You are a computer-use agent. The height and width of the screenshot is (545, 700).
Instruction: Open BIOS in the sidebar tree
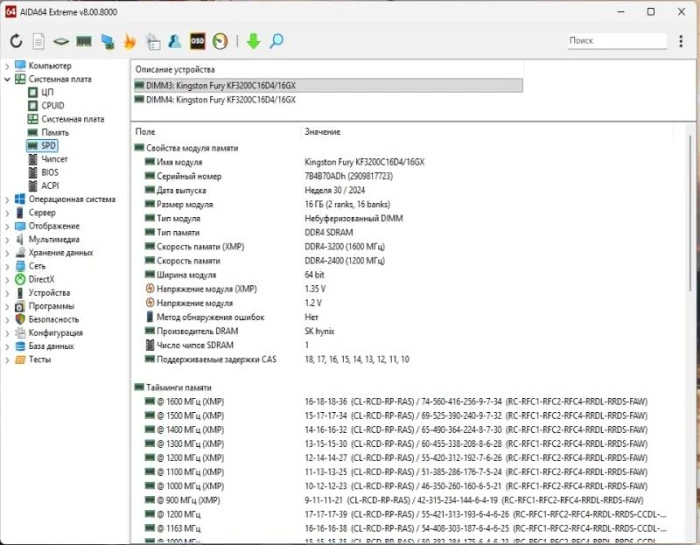click(x=50, y=172)
